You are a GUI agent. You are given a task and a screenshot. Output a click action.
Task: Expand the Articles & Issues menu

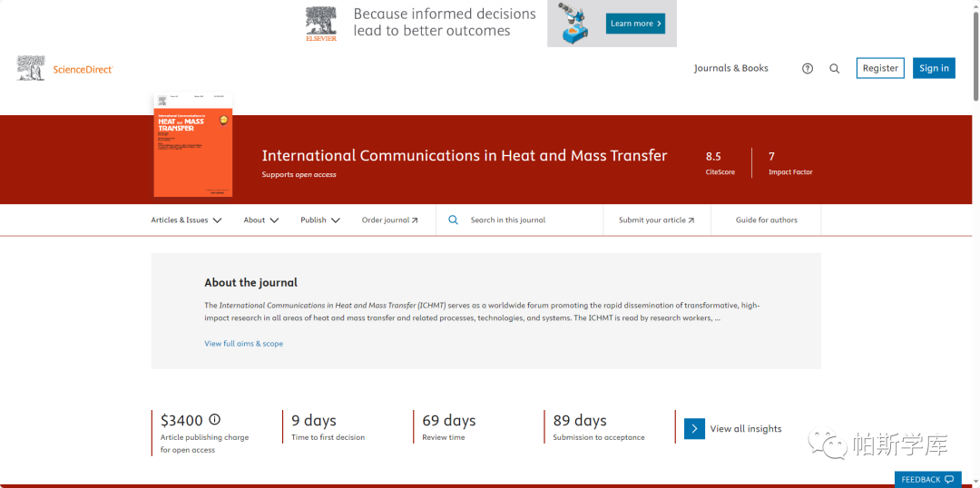click(x=186, y=220)
